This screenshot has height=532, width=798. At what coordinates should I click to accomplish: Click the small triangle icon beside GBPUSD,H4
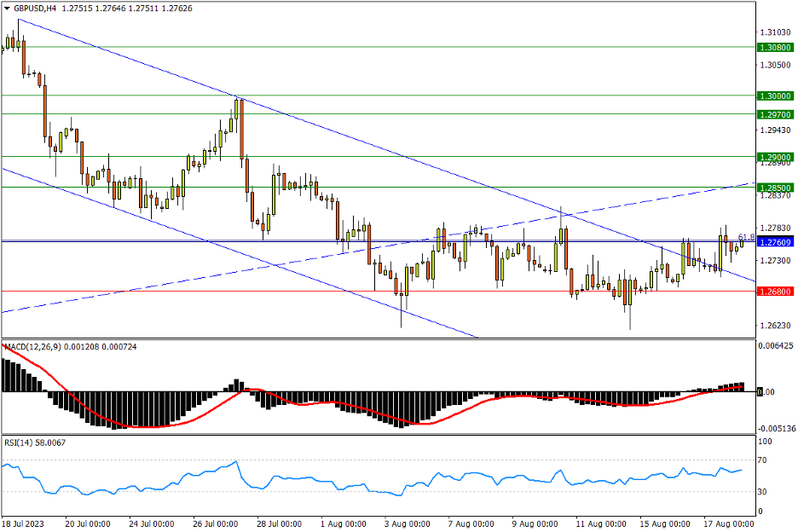7,9
